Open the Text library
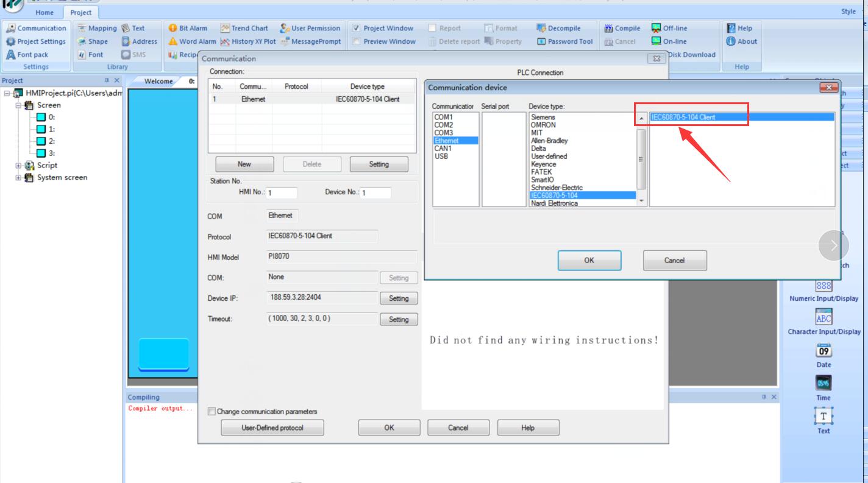Image resolution: width=868 pixels, height=483 pixels. (x=133, y=28)
